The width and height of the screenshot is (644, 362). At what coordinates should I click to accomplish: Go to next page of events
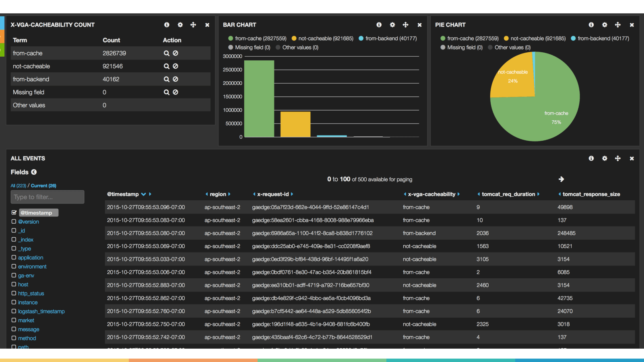(x=561, y=179)
